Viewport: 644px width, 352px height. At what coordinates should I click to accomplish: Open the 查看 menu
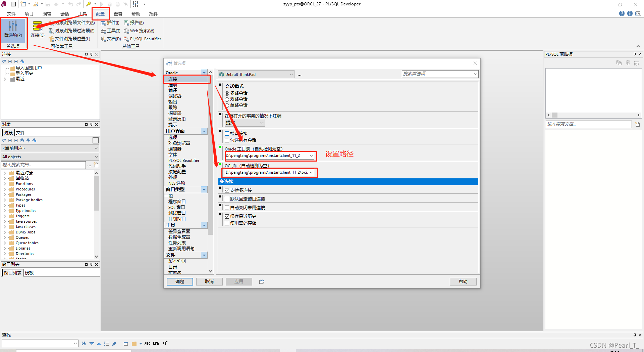pos(118,14)
